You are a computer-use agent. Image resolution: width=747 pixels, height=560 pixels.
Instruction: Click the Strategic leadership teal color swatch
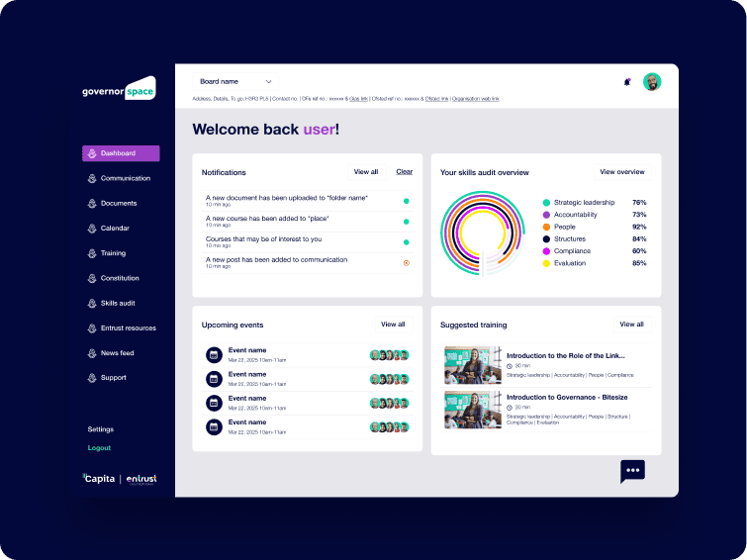pyautogui.click(x=546, y=203)
